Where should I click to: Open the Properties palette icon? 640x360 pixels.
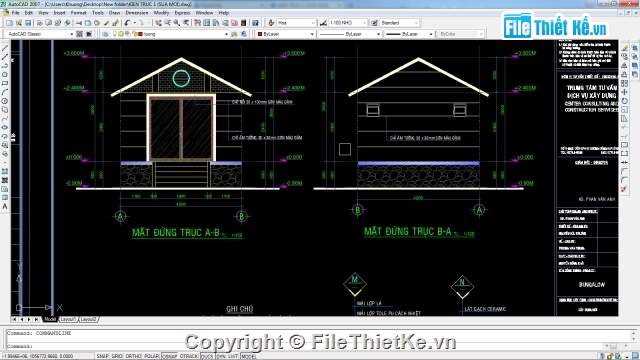(x=198, y=23)
